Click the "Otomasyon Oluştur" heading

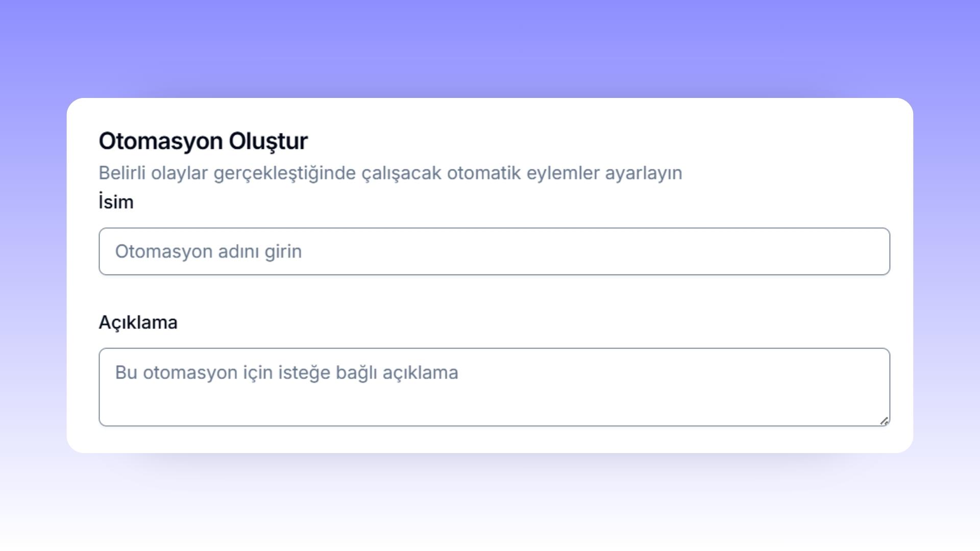point(203,141)
